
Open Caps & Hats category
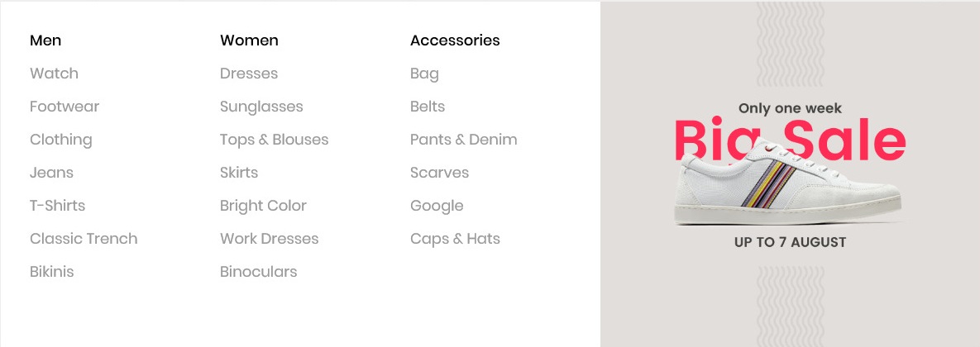455,239
